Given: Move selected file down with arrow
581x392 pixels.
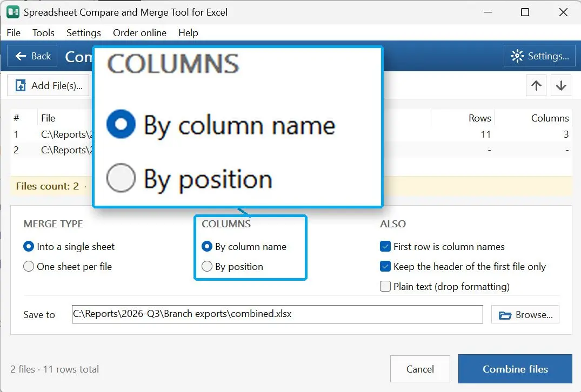Looking at the screenshot, I should click(x=561, y=85).
